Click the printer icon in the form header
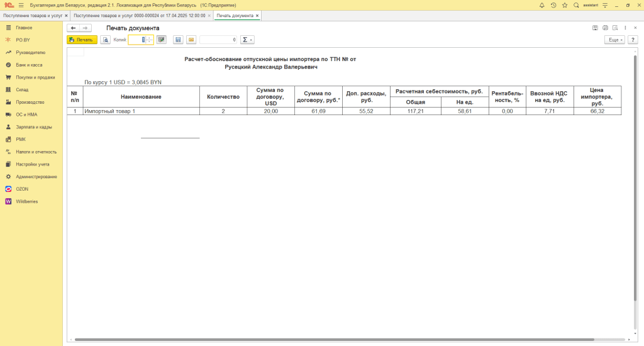 coord(605,28)
